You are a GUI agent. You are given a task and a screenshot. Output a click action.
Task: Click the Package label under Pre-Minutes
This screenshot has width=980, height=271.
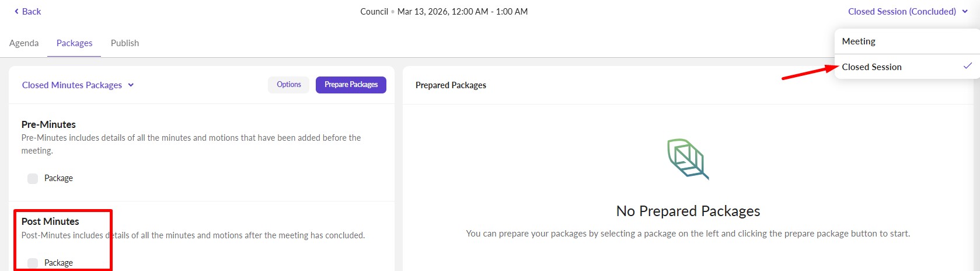tap(58, 178)
